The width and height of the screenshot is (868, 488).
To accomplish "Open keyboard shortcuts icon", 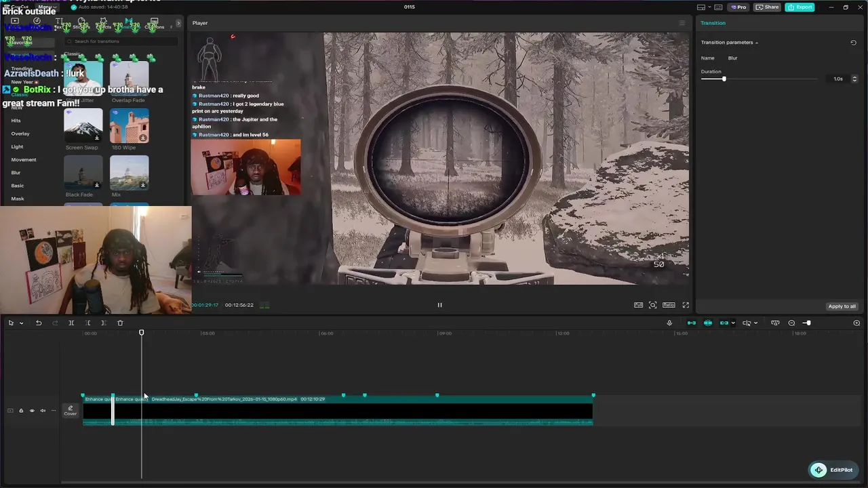I will pos(718,7).
